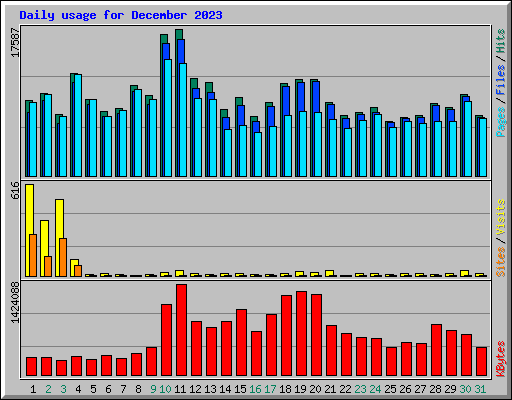
Task: Click day 20 on the x-axis
Action: (x=315, y=389)
